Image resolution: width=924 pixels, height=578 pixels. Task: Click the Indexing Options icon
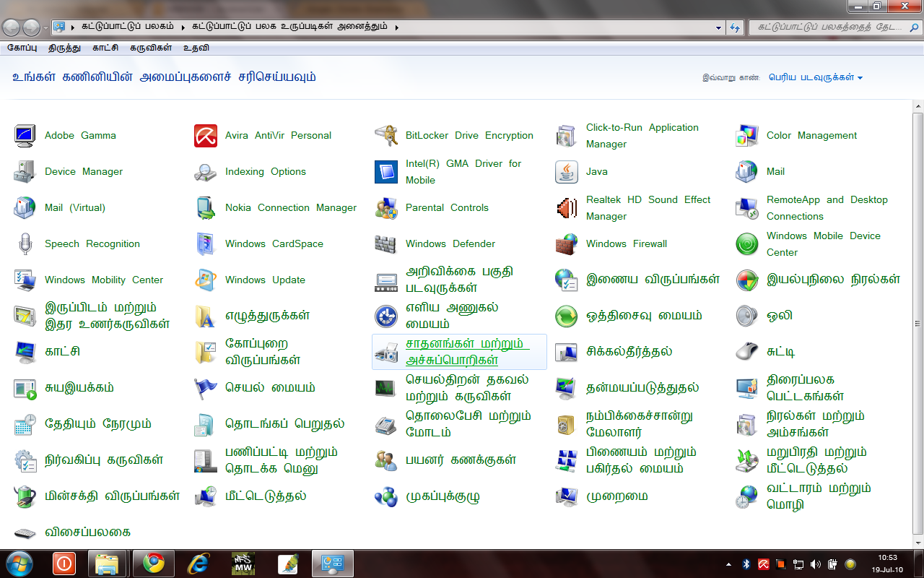(x=206, y=172)
